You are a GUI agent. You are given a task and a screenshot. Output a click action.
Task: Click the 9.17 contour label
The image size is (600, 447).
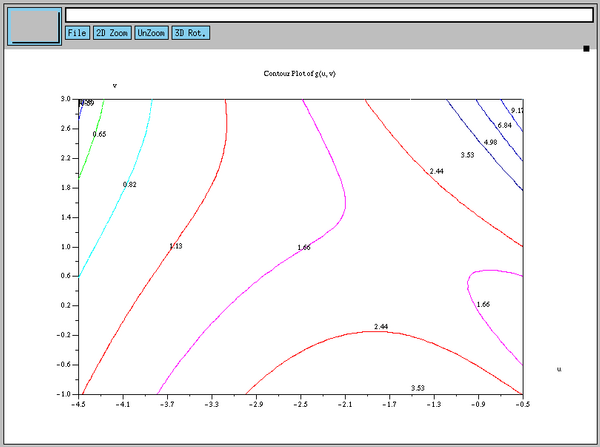[516, 110]
